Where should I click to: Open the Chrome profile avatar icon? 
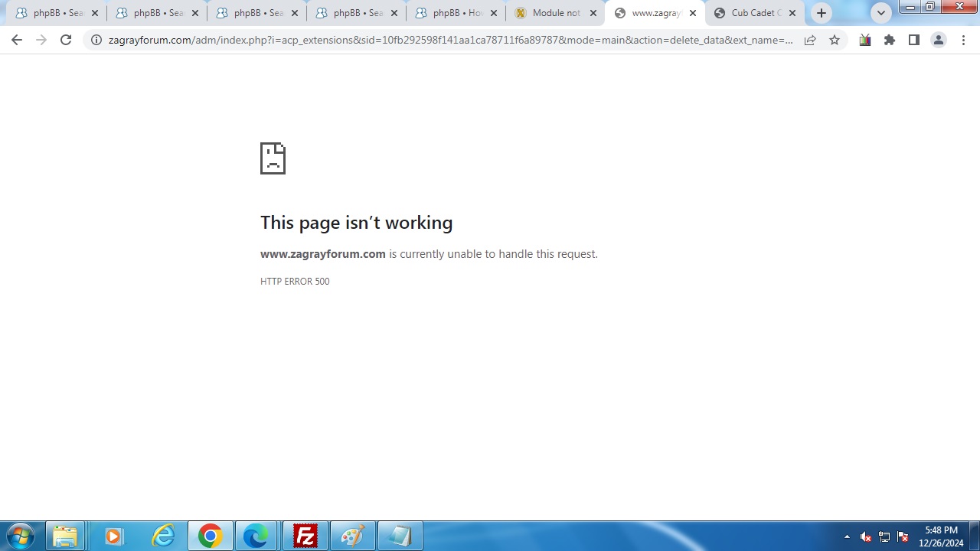click(x=938, y=41)
